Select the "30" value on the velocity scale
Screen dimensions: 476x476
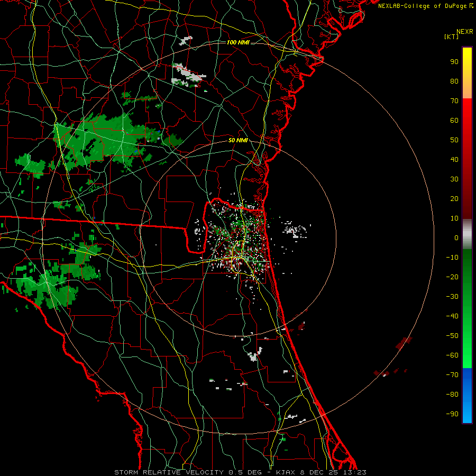[x=454, y=179]
